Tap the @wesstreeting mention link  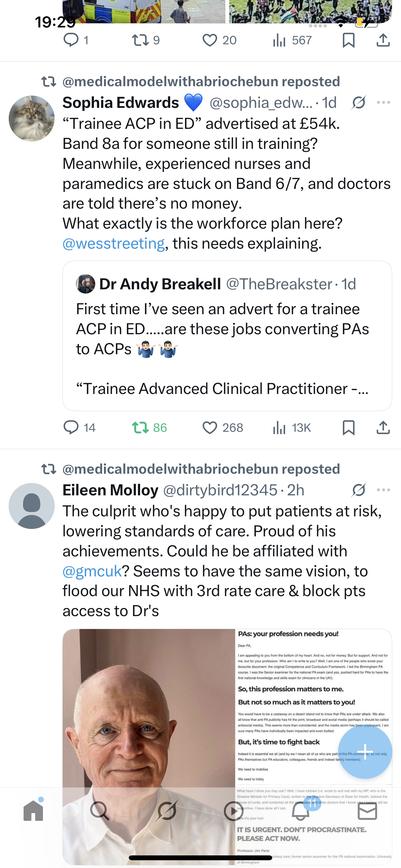point(114,243)
